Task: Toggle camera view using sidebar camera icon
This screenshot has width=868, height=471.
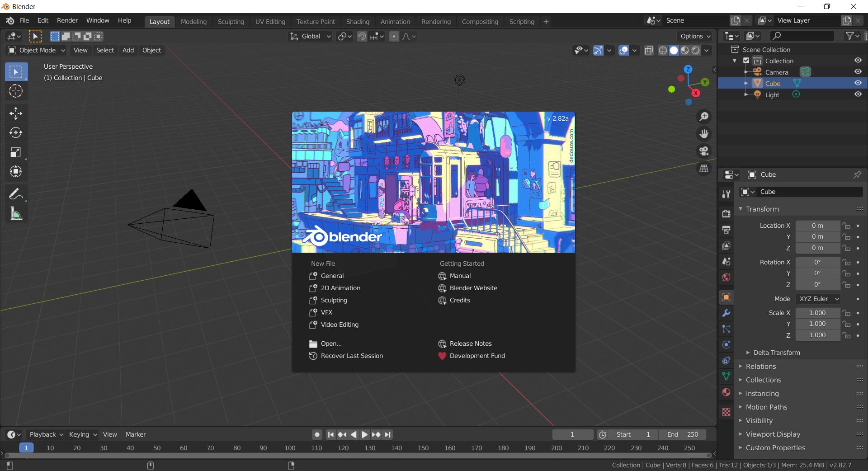Action: coord(704,151)
